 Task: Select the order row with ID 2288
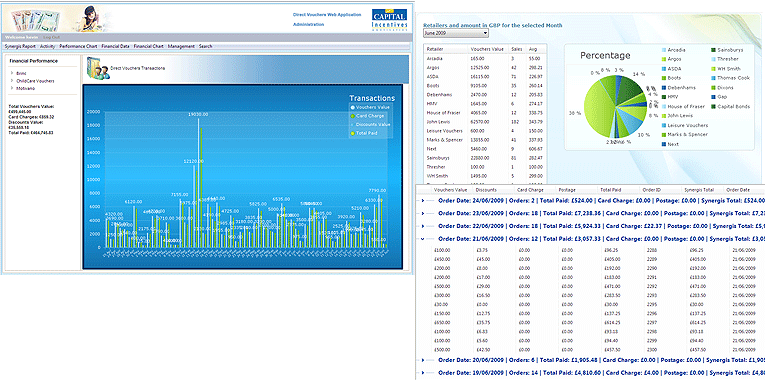pyautogui.click(x=594, y=250)
